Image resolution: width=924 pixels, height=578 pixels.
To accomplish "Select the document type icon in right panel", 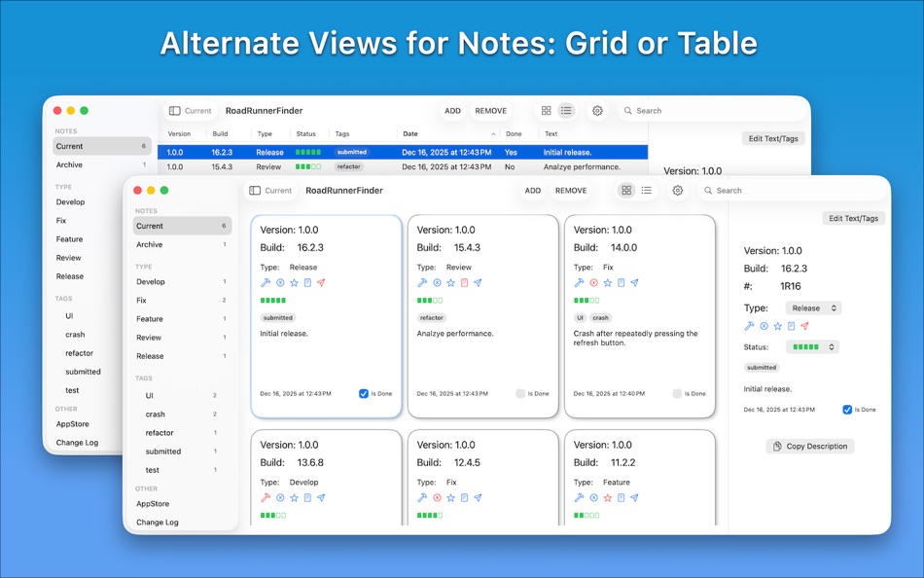I will coord(791,325).
